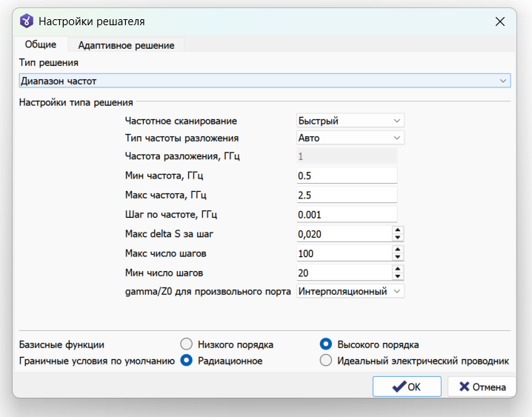
Task: Decrease Мин число шагов spinner
Action: [398, 276]
